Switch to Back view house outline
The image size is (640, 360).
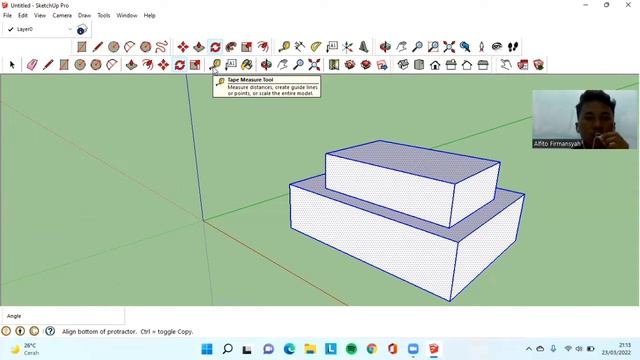(467, 65)
